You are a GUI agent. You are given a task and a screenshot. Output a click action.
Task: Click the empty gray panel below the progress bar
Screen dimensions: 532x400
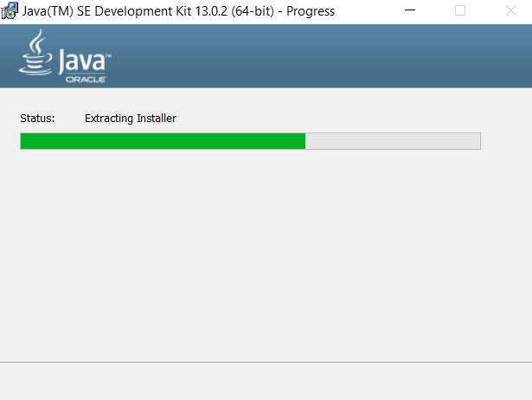266,255
